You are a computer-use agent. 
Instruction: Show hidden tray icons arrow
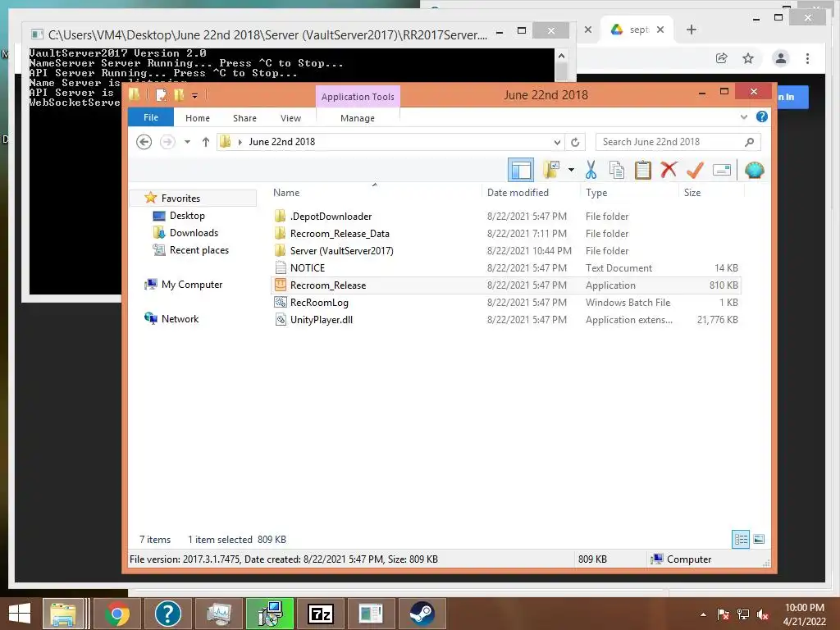[x=703, y=614]
